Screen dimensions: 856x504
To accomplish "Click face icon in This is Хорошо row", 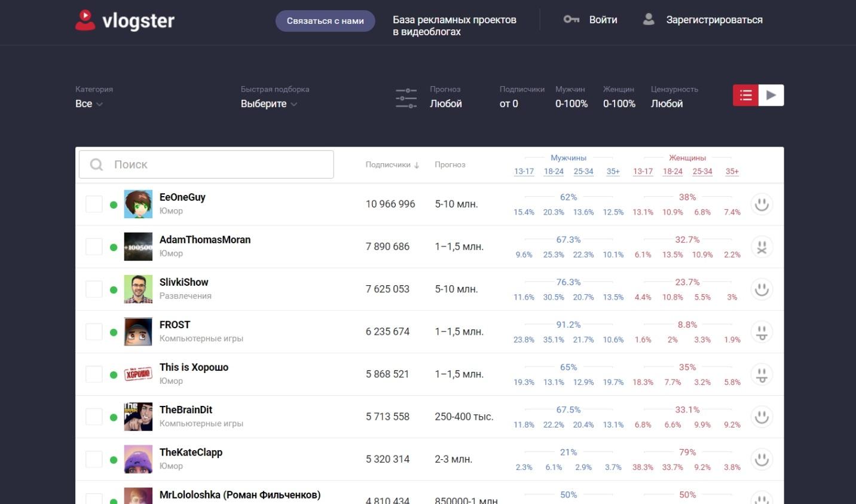I will pos(762,374).
